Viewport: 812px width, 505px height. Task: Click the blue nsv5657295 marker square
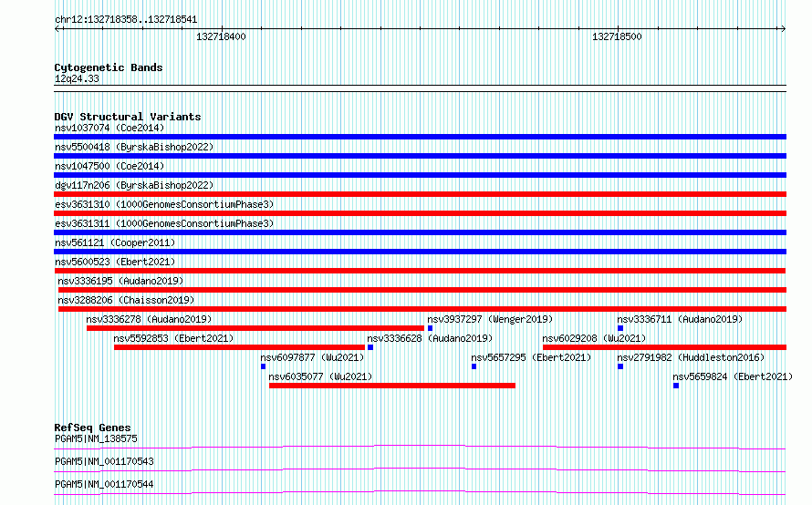(x=474, y=366)
